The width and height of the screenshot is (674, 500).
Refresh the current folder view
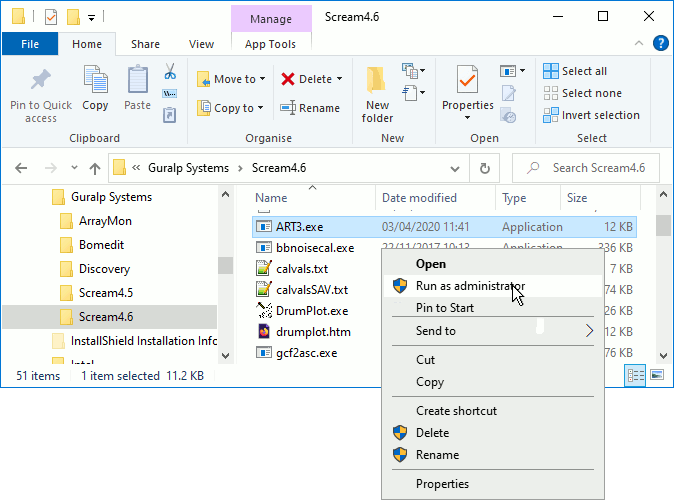[485, 168]
